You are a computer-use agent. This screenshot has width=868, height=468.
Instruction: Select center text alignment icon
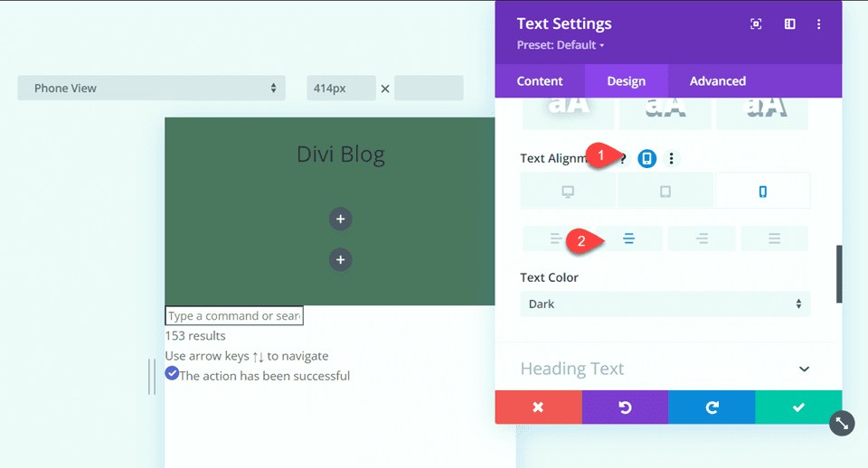(x=628, y=239)
